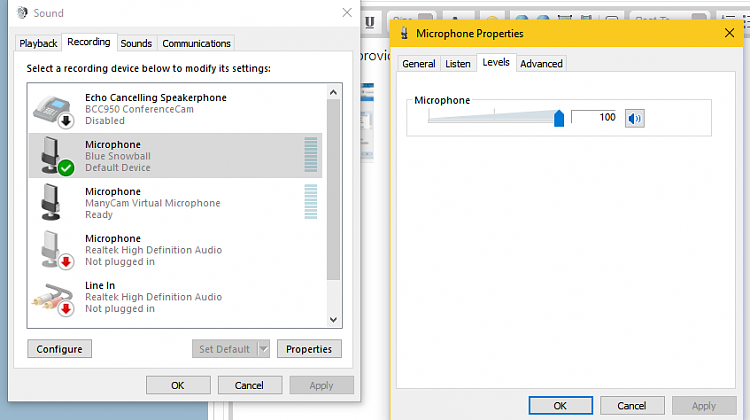
Task: Mute the microphone with the speaker button
Action: (634, 118)
